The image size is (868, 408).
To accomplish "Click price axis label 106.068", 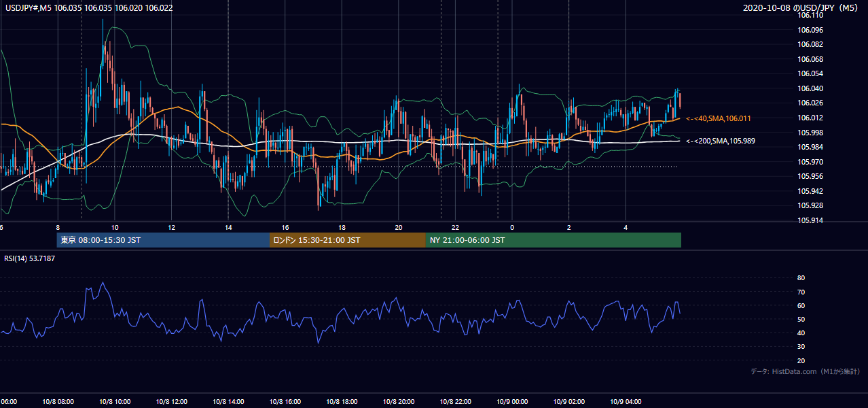I will (x=811, y=59).
